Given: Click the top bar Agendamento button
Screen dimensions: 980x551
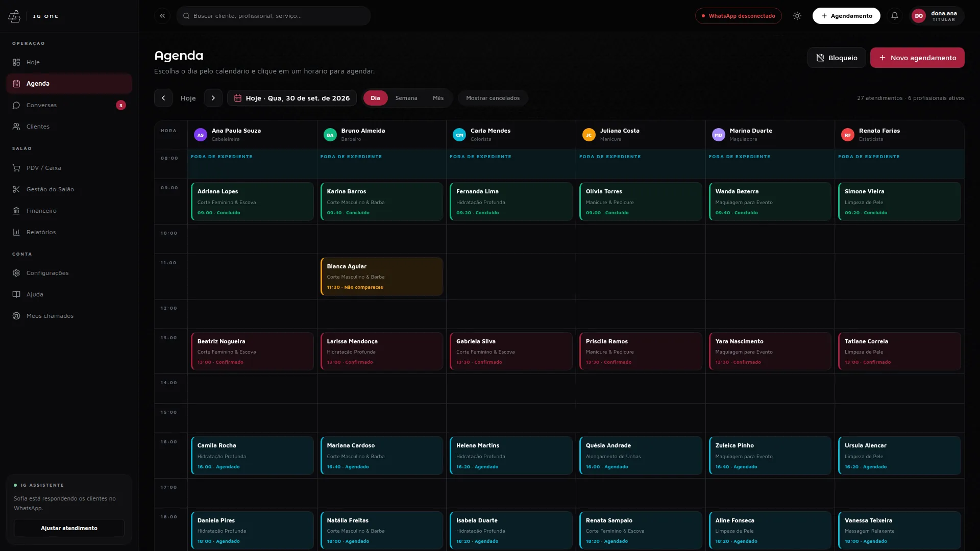Looking at the screenshot, I should pos(846,16).
